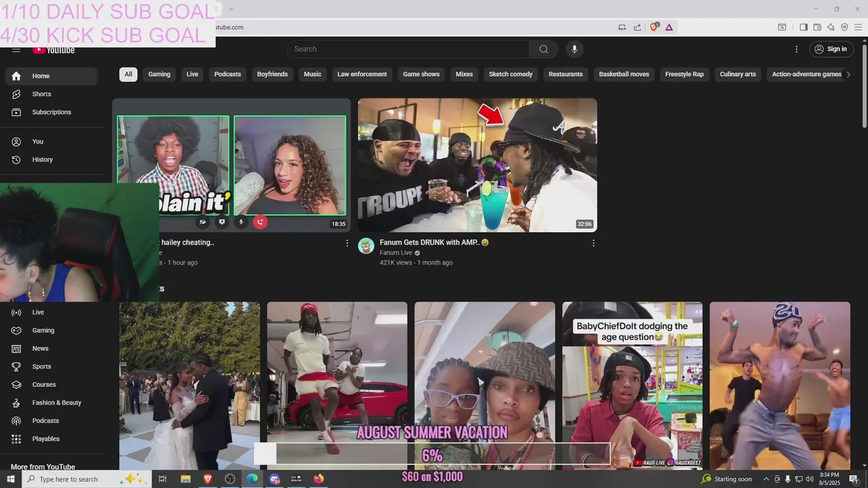Open Fanum Live channel avatar
This screenshot has width=868, height=488.
coord(366,246)
